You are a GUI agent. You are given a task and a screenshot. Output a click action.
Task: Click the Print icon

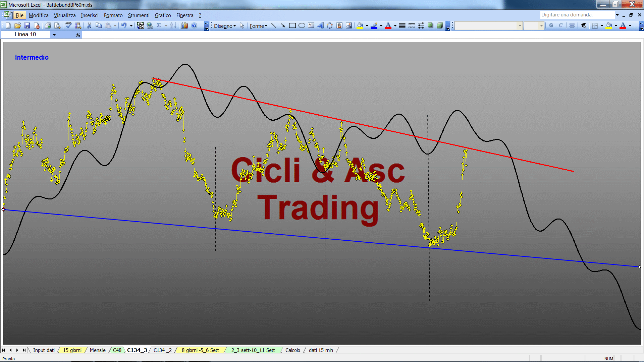point(48,25)
